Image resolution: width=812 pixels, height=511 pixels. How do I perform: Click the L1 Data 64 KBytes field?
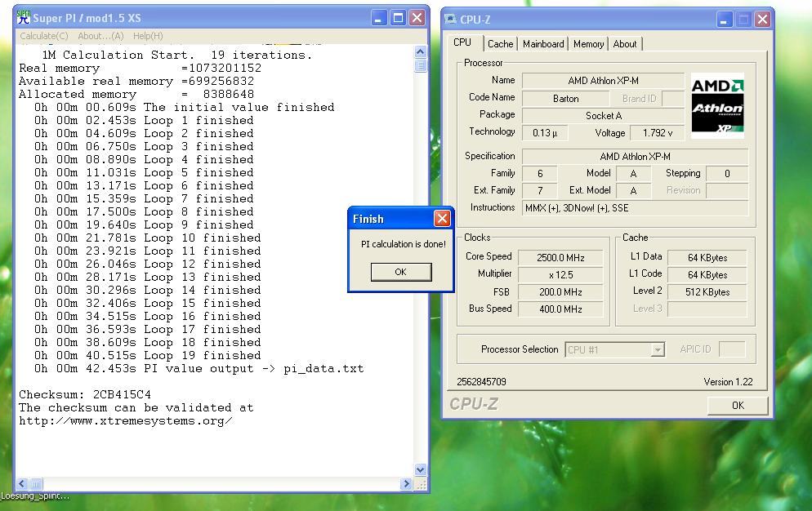tap(707, 258)
